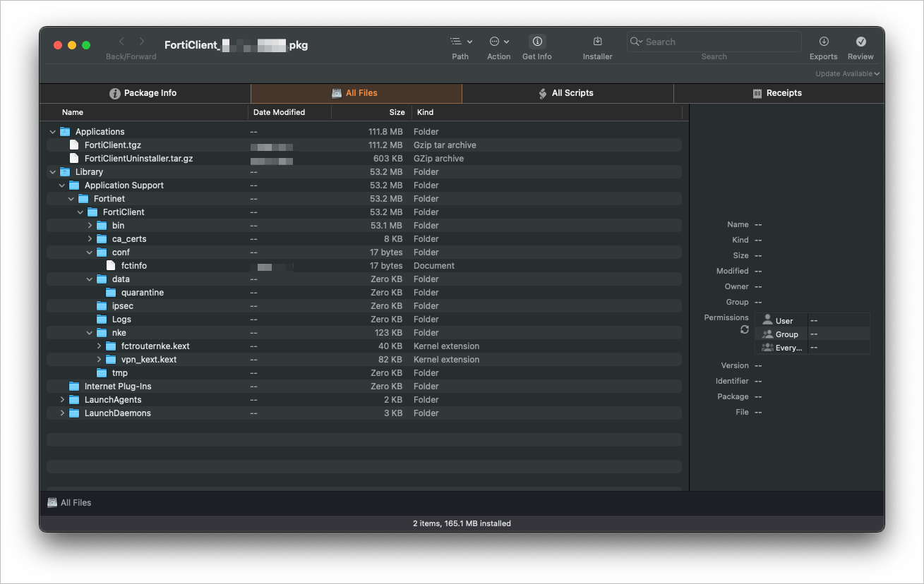Click the Review checkmark icon
The width and height of the screenshot is (924, 584).
(x=860, y=42)
